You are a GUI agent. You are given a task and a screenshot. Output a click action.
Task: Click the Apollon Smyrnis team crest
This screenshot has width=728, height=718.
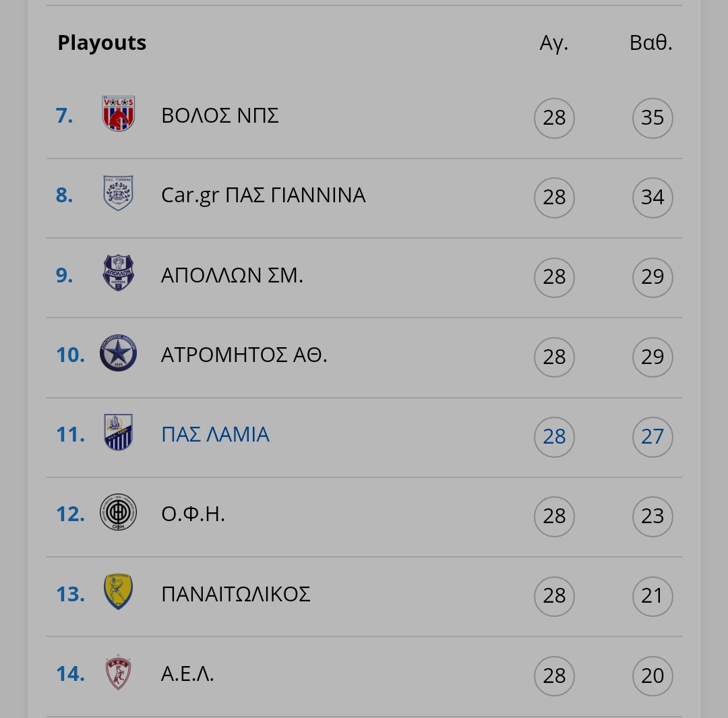pyautogui.click(x=119, y=273)
